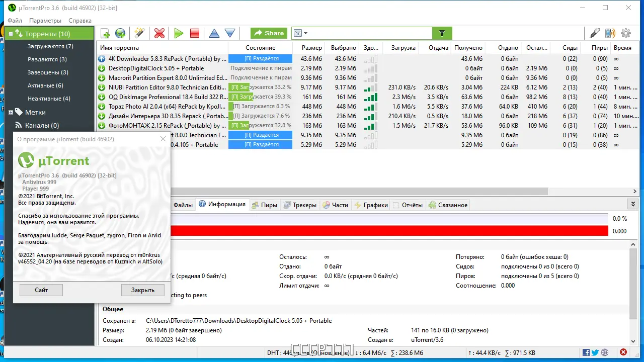Viewport: 644px width, 362px height.
Task: Open the antivirus scan tool icon
Action: (x=595, y=34)
